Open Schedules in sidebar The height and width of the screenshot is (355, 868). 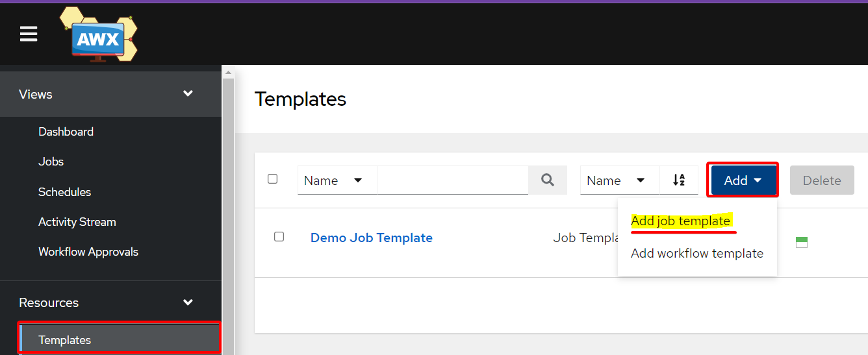coord(64,192)
